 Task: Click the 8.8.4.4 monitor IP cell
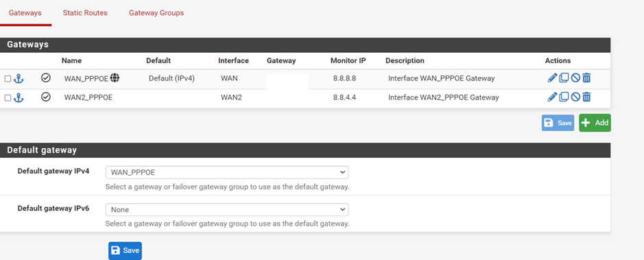[x=344, y=97]
